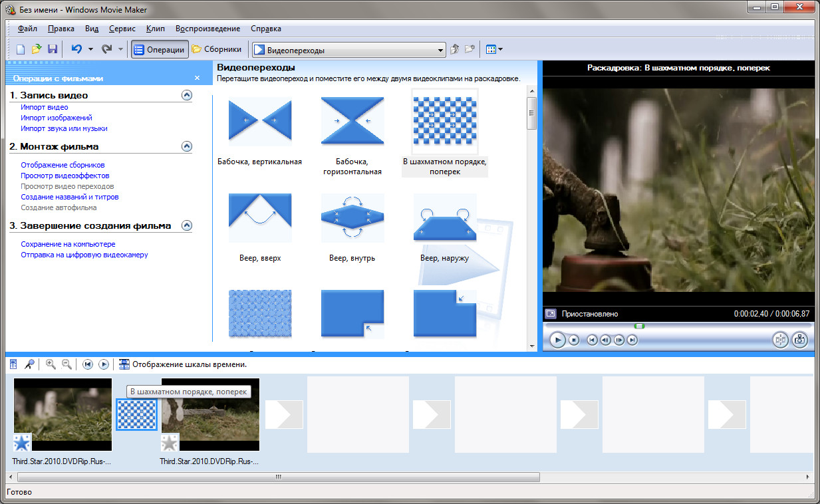
Task: Click the Импорт видео link
Action: click(x=44, y=107)
